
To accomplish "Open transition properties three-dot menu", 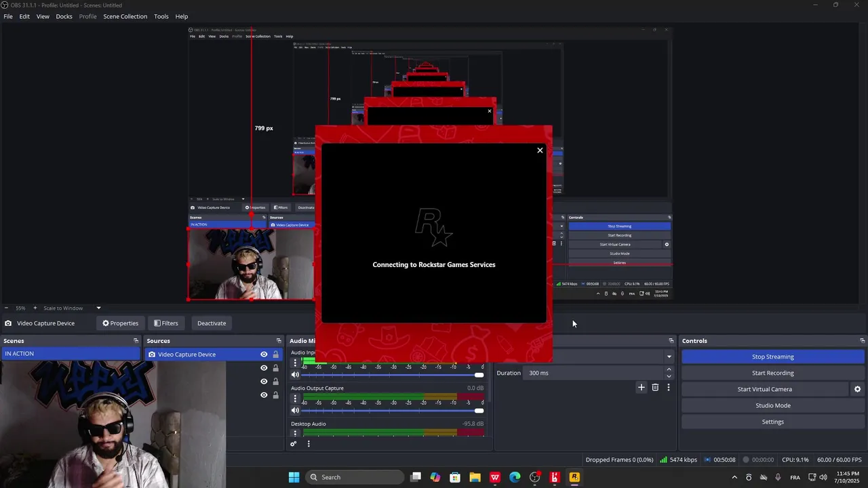I will [669, 388].
